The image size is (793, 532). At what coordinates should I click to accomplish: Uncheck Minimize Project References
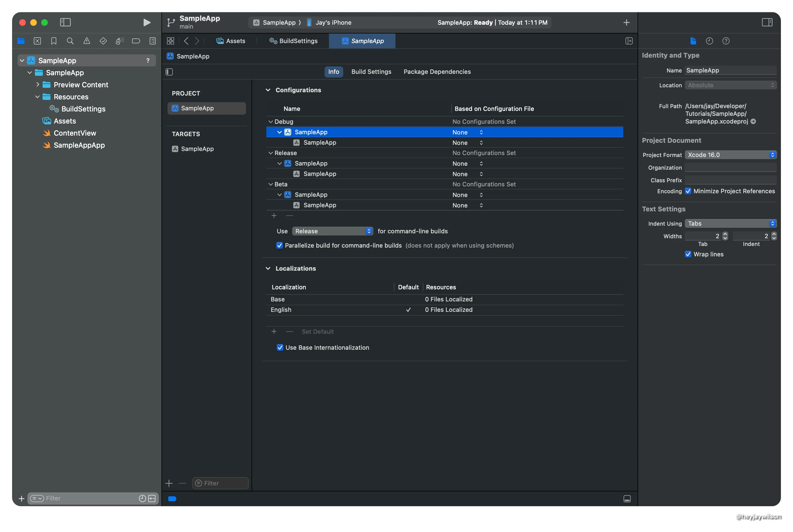coord(688,191)
